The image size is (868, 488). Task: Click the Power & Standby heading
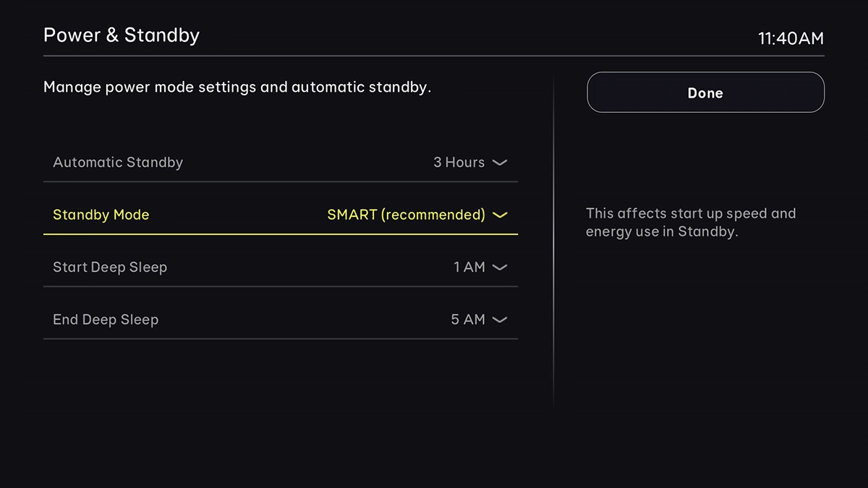(122, 34)
